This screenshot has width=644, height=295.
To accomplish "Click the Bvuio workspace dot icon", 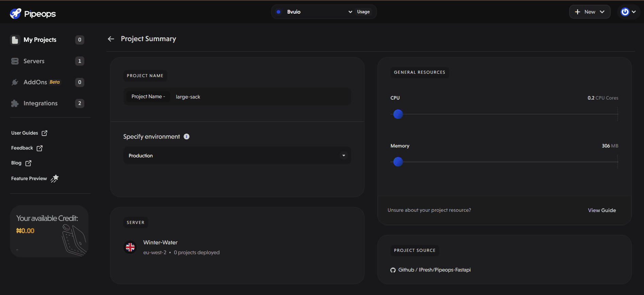I will point(278,12).
